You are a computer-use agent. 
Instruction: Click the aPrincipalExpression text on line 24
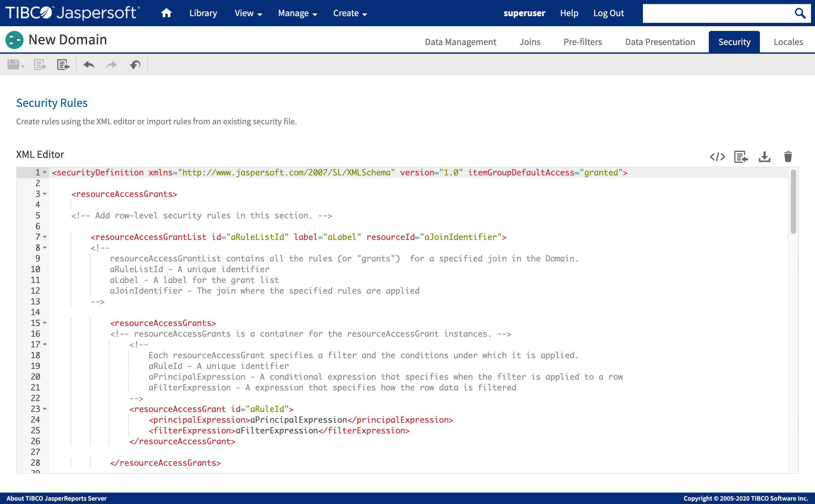pyautogui.click(x=298, y=420)
